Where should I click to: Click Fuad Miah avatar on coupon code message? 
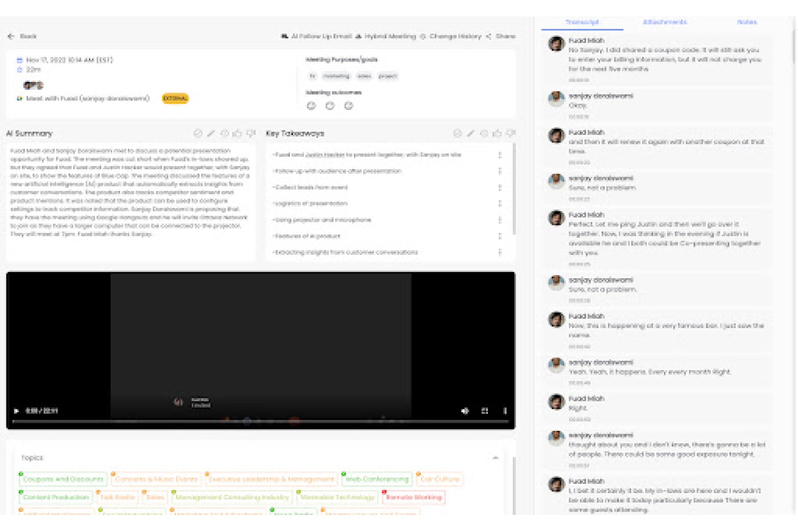(x=556, y=44)
